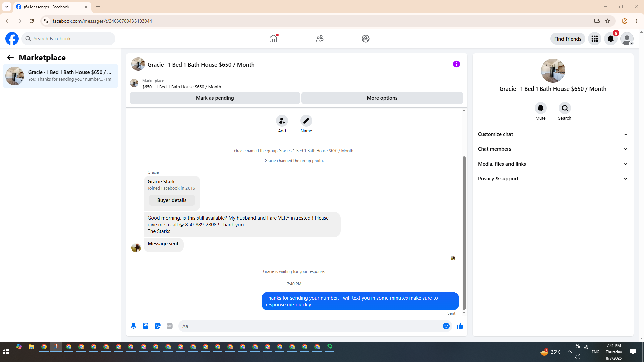Open the browser tab search dropdown
This screenshot has width=644, height=362.
(7, 7)
